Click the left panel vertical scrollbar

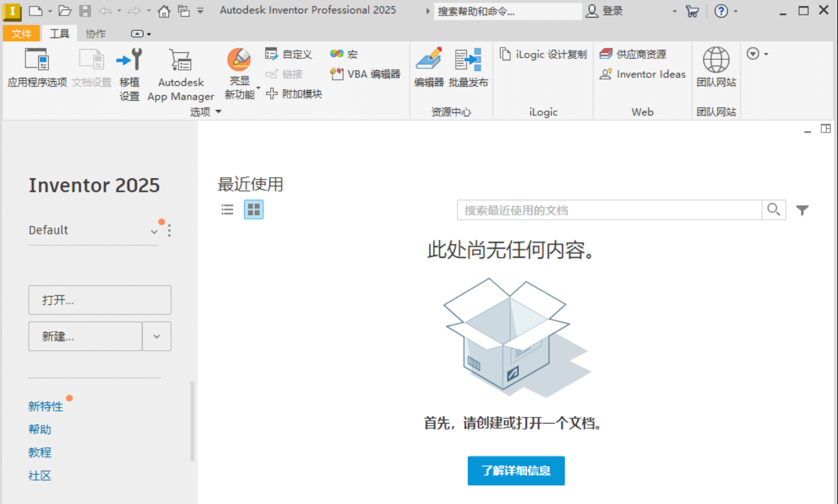point(192,421)
